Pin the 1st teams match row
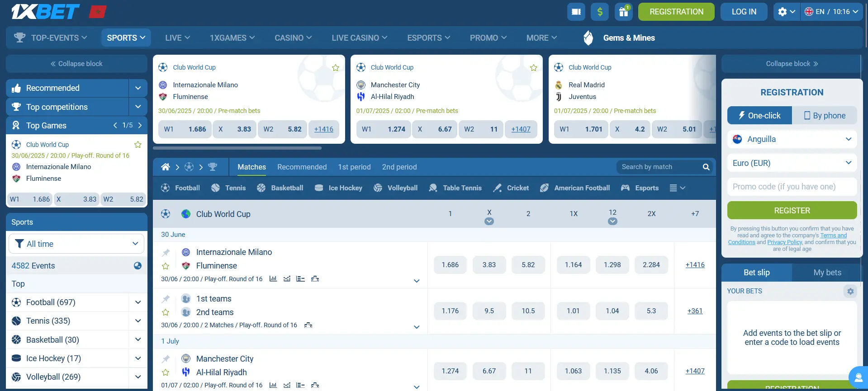868x391 pixels. click(166, 299)
